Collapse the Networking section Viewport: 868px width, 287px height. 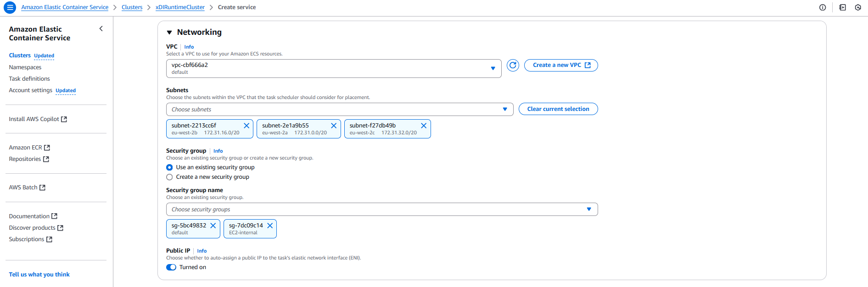[x=169, y=32]
